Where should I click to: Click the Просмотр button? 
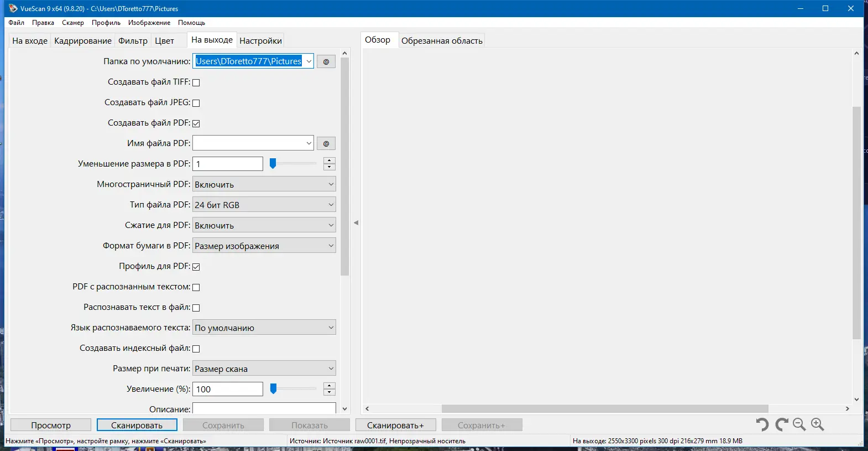point(51,425)
